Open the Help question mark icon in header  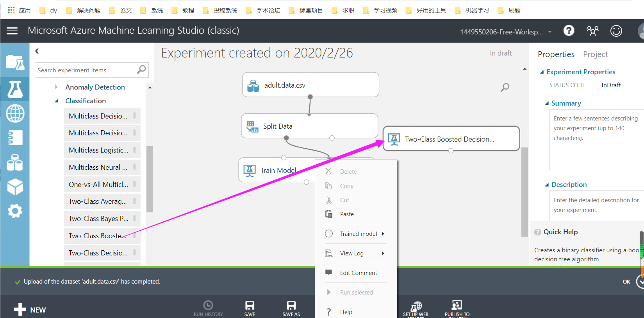coord(569,31)
